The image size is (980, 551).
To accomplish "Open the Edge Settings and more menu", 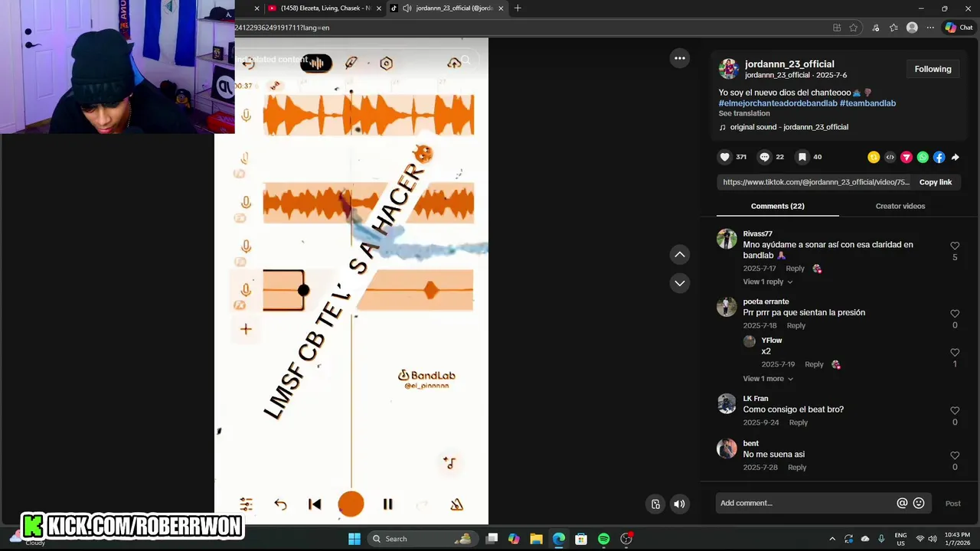I will pos(930,28).
